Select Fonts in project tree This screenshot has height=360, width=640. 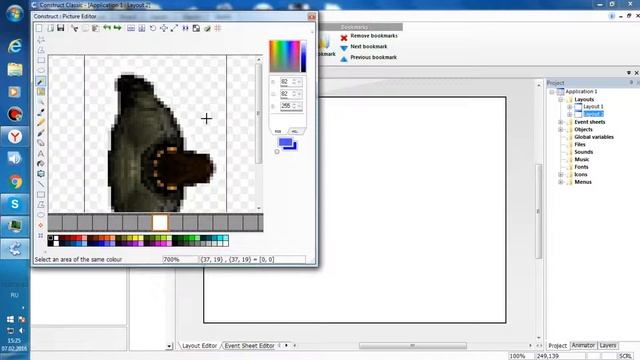pyautogui.click(x=581, y=167)
